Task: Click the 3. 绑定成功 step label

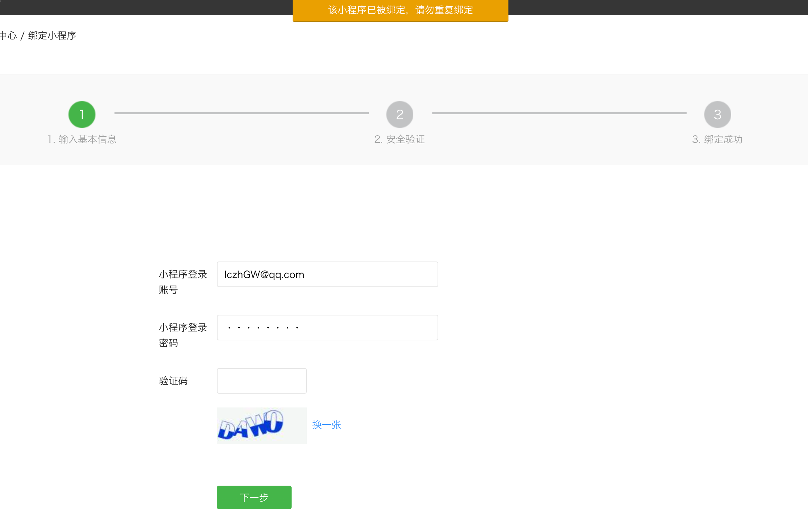Action: pos(717,139)
